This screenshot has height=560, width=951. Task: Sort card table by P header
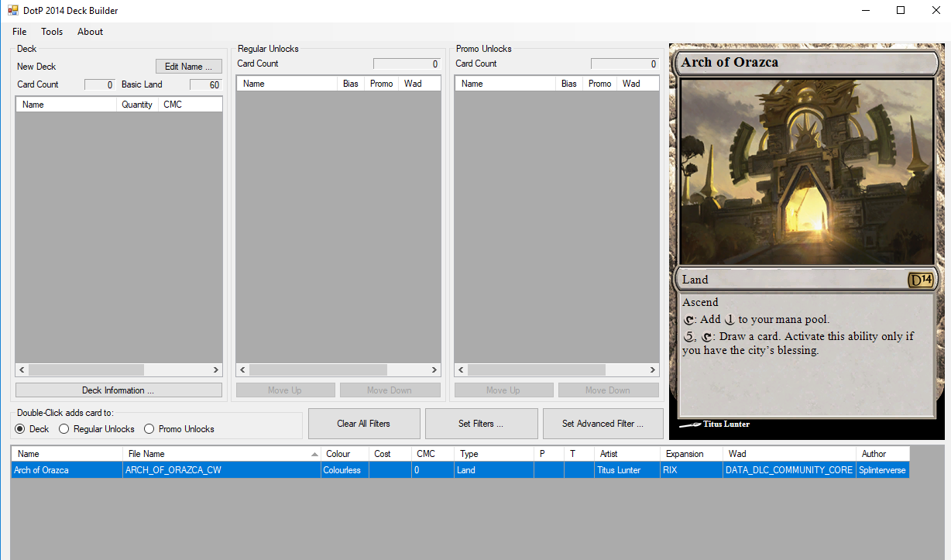pos(548,454)
